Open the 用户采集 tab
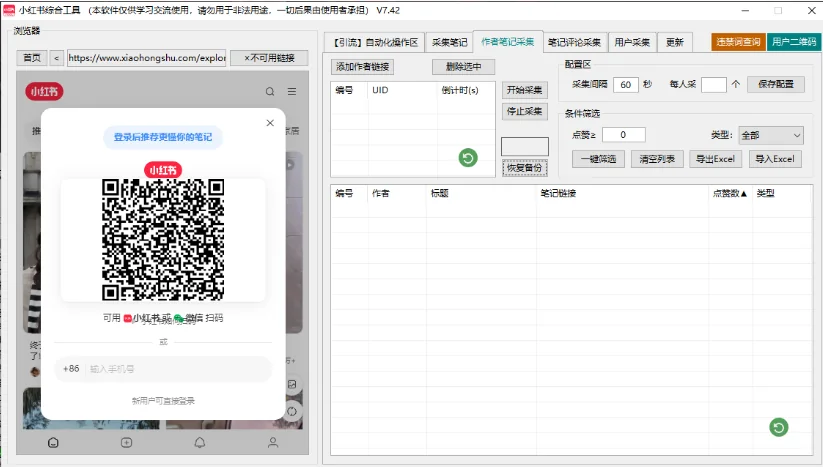The image size is (823, 467). [x=632, y=43]
